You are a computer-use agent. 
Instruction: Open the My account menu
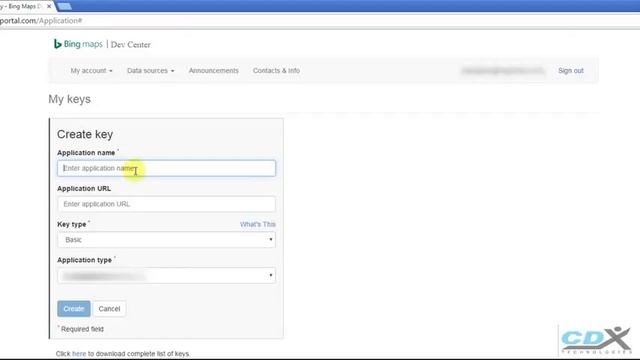[91, 71]
